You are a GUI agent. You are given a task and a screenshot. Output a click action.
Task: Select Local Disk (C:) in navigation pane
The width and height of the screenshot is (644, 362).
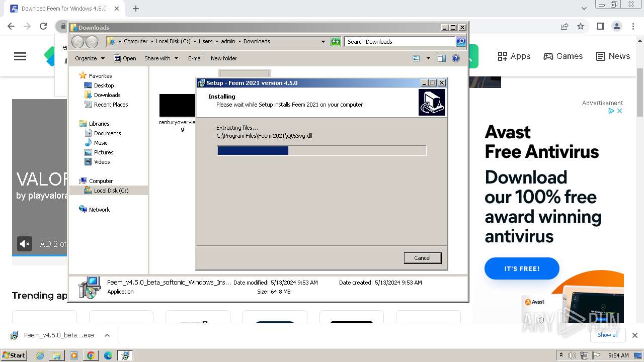111,191
